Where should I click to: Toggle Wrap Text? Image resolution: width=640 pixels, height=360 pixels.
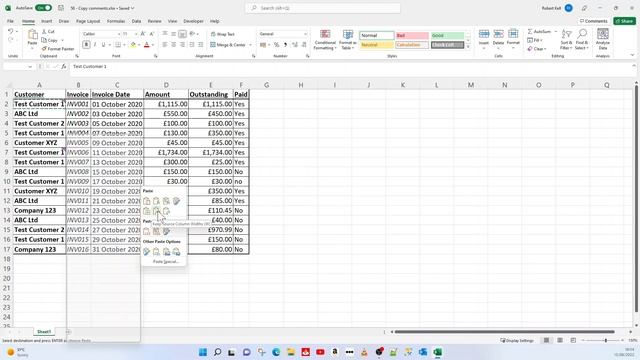pyautogui.click(x=223, y=34)
